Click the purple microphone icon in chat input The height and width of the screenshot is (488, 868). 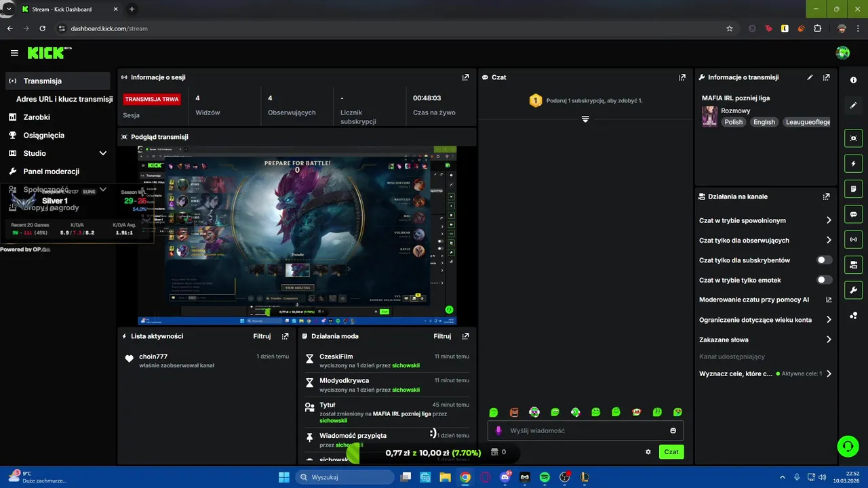tap(498, 430)
